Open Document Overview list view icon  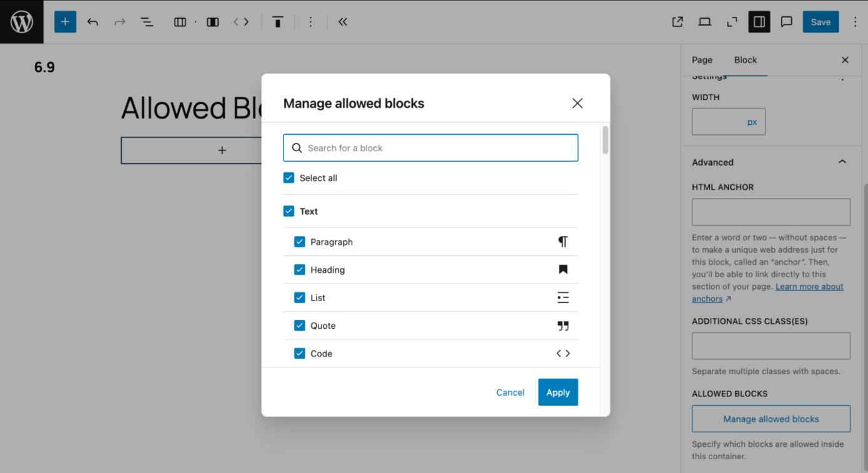(x=147, y=22)
